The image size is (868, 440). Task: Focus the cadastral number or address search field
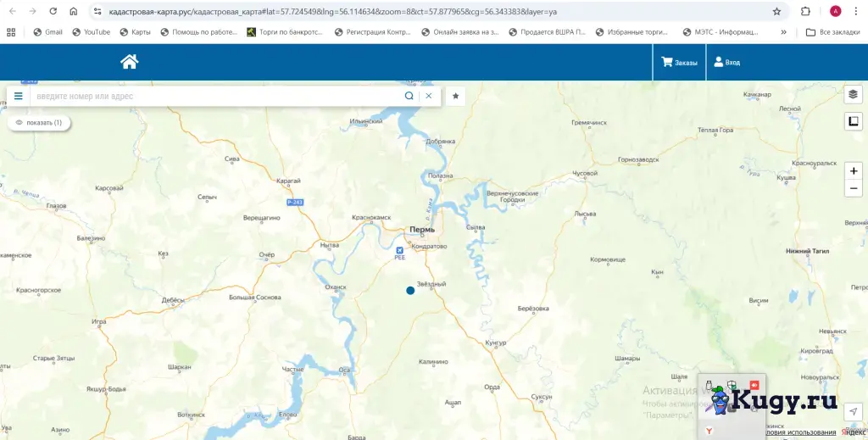point(217,96)
